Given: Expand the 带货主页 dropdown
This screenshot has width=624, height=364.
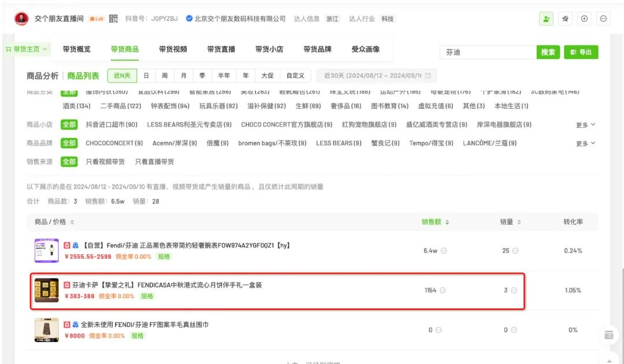Looking at the screenshot, I should 27,49.
